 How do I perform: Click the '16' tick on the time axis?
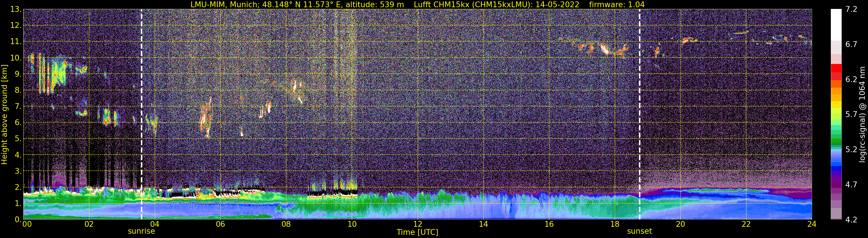pyautogui.click(x=549, y=224)
